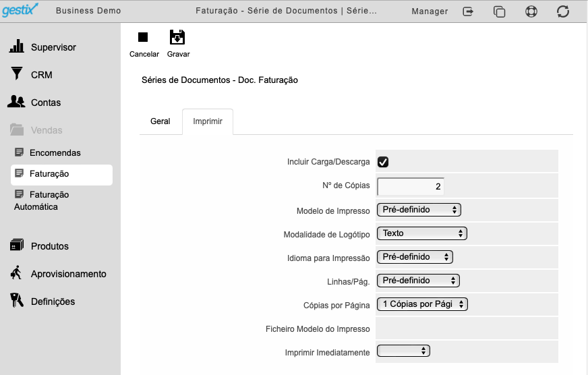Click the Contas people icon
The height and width of the screenshot is (375, 588).
(x=16, y=101)
